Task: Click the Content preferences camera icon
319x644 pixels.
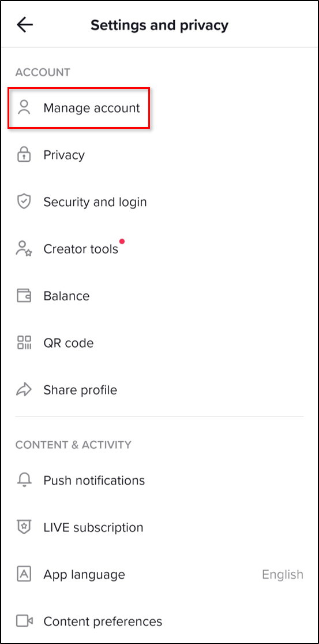Action: [x=24, y=621]
